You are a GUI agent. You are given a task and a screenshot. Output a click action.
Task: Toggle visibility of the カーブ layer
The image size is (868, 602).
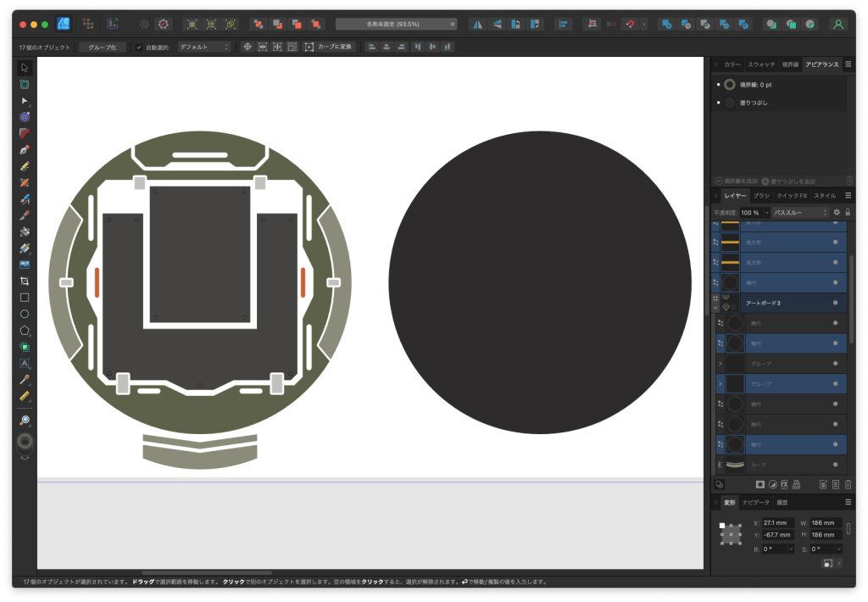pos(835,465)
